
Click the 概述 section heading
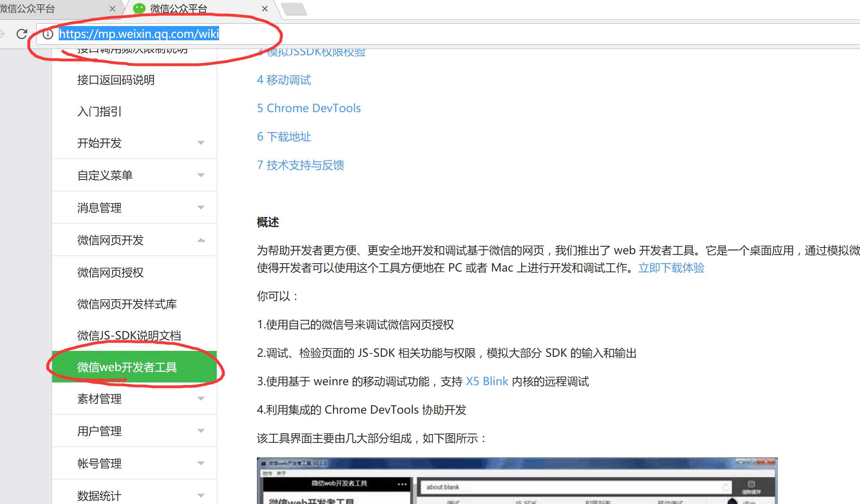[x=268, y=222]
